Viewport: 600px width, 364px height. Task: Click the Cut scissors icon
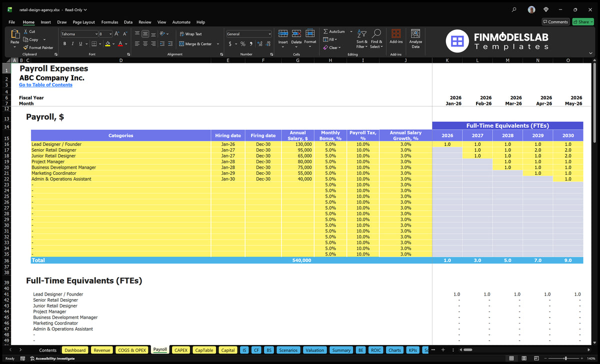pyautogui.click(x=25, y=31)
